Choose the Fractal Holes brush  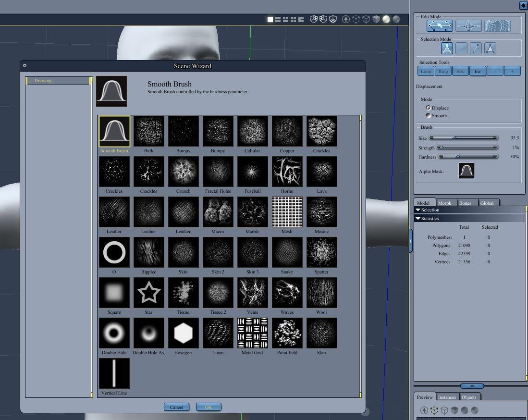(218, 172)
